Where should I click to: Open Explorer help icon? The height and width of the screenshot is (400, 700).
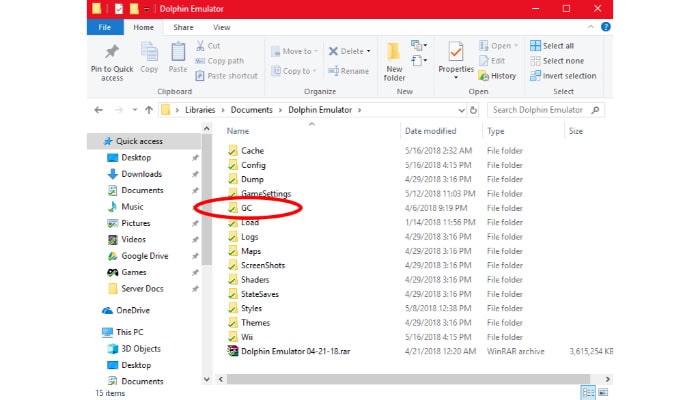click(x=605, y=27)
